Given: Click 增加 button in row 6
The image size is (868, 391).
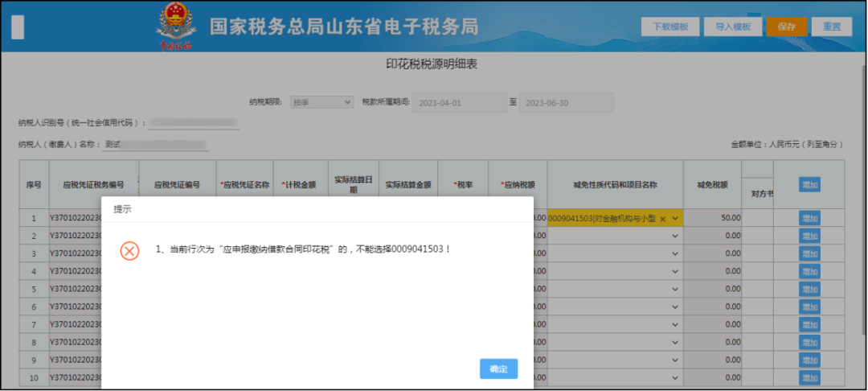Looking at the screenshot, I should (x=809, y=307).
